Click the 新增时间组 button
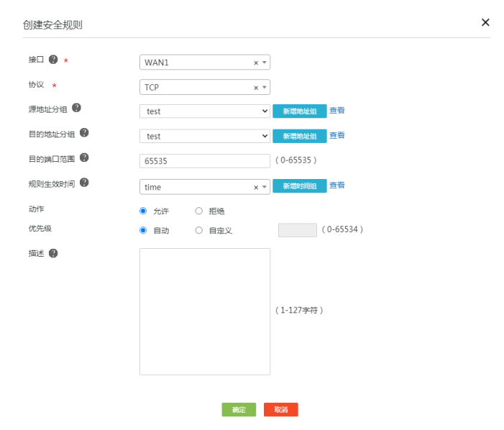 pyautogui.click(x=299, y=186)
